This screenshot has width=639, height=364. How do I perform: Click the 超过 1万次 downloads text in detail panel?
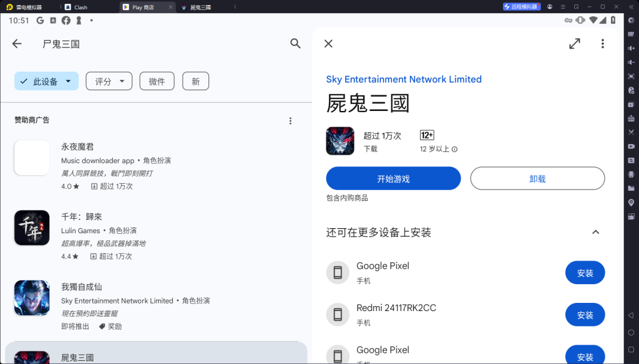[383, 136]
